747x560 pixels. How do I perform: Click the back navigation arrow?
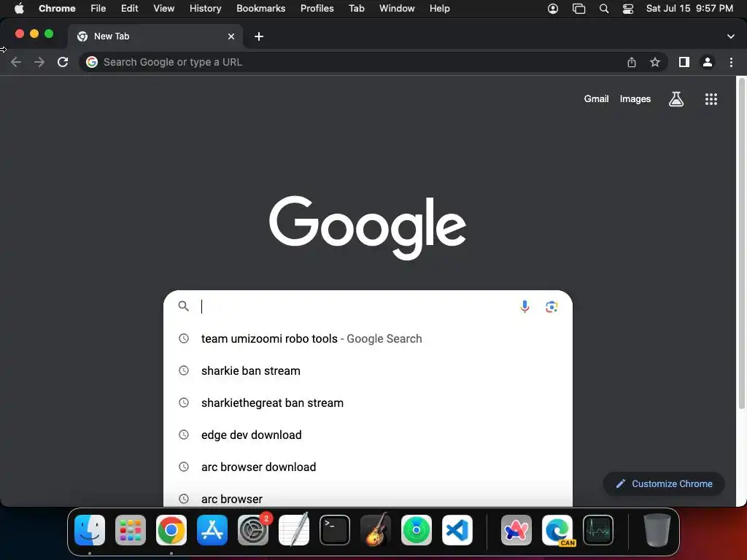coord(16,62)
